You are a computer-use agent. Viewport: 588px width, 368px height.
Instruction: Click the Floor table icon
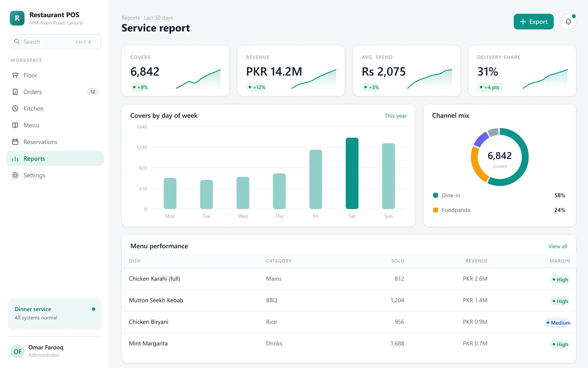pyautogui.click(x=15, y=75)
